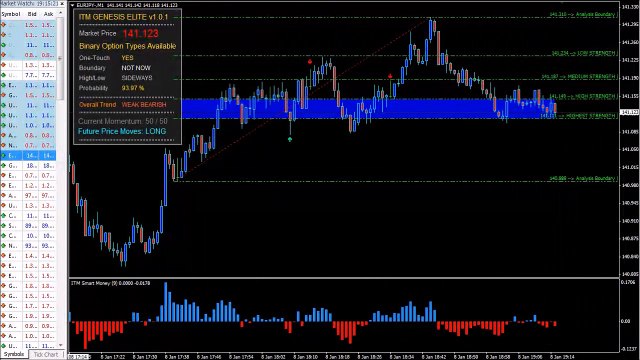Click the 8 Jan 17:22 time axis label
The image size is (640, 360).
point(113,357)
